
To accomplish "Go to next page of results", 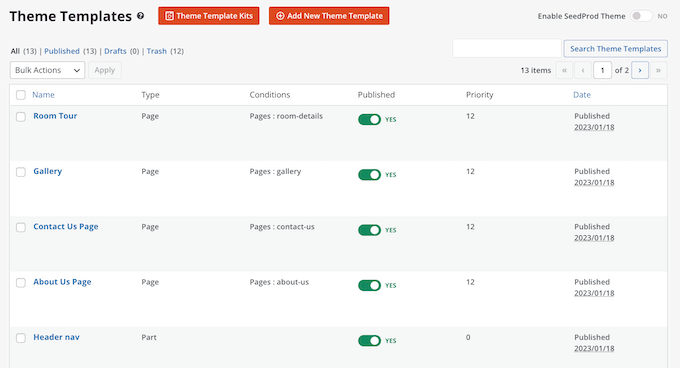I will click(x=640, y=70).
